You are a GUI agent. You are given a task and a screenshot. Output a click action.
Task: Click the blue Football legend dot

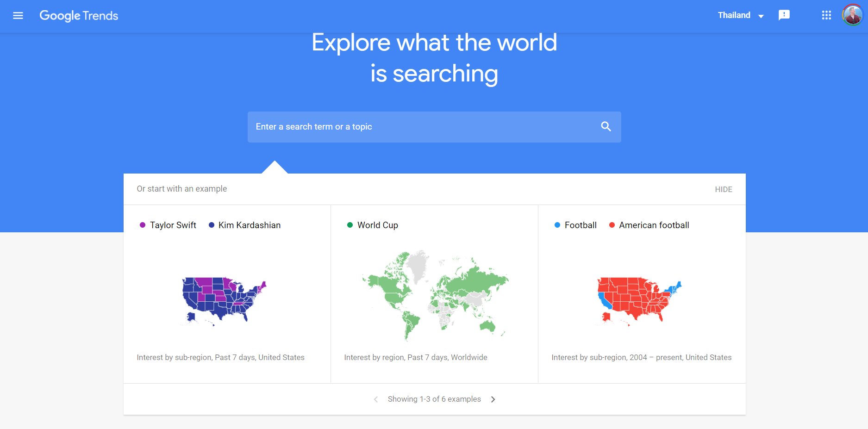557,225
